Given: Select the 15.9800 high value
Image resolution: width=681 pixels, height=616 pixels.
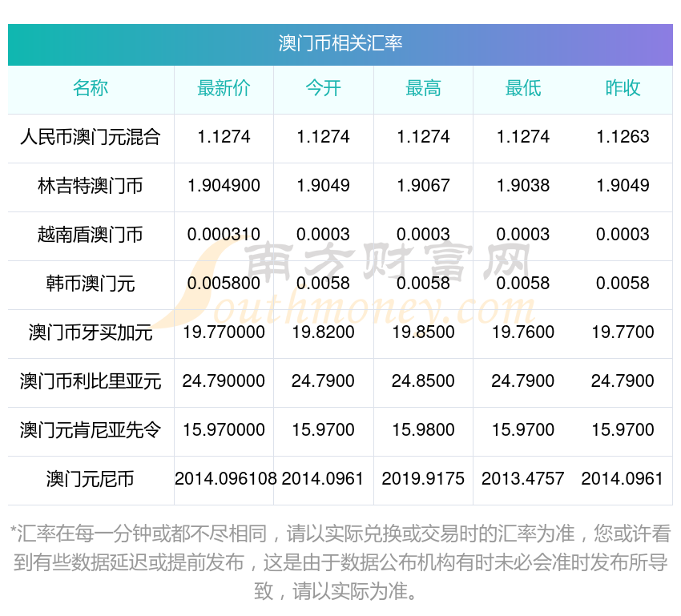Looking at the screenshot, I should [423, 430].
